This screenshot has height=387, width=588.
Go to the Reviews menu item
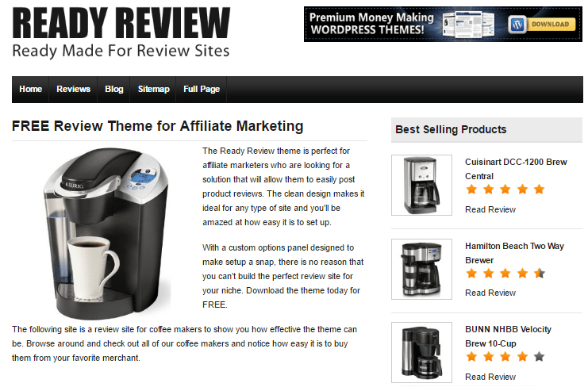point(73,89)
